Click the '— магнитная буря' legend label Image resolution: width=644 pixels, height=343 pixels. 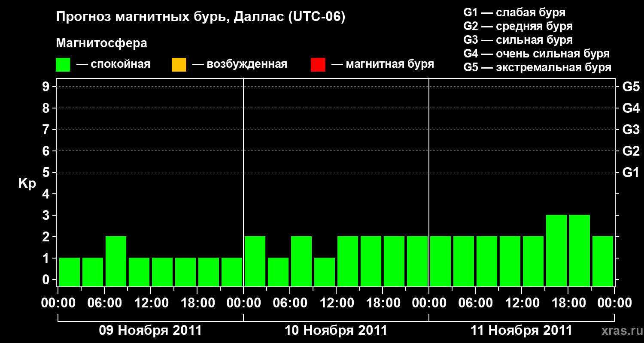tap(383, 65)
